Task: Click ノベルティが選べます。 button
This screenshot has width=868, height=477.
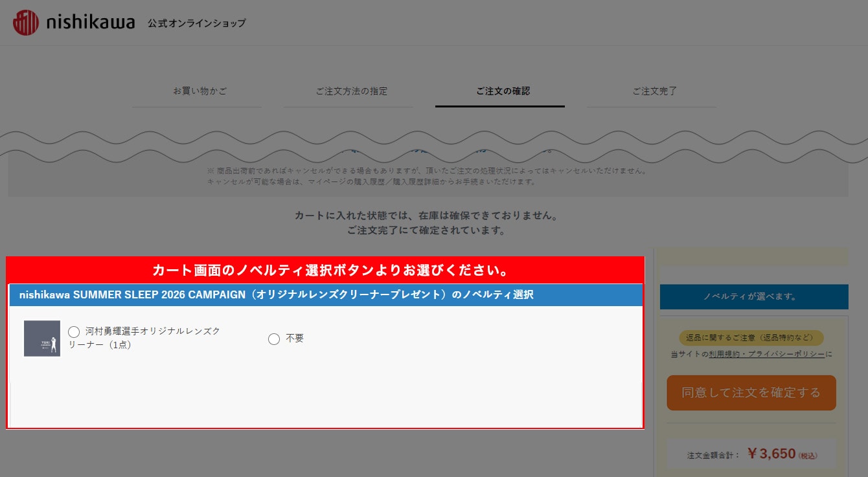Action: 754,296
